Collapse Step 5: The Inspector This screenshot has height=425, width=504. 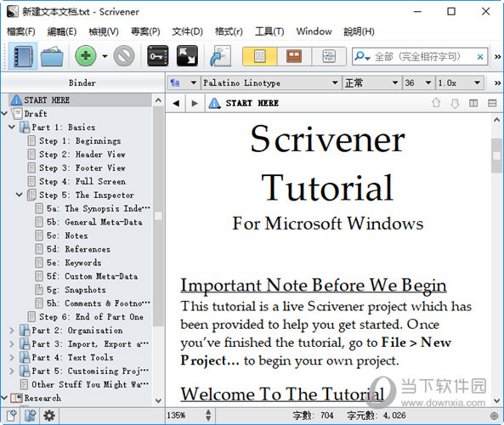20,195
